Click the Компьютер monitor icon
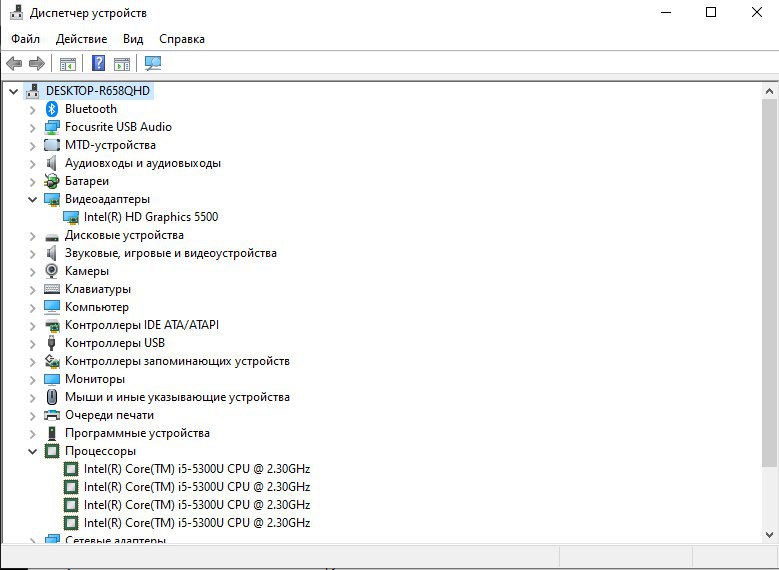The height and width of the screenshot is (570, 779). pos(52,307)
